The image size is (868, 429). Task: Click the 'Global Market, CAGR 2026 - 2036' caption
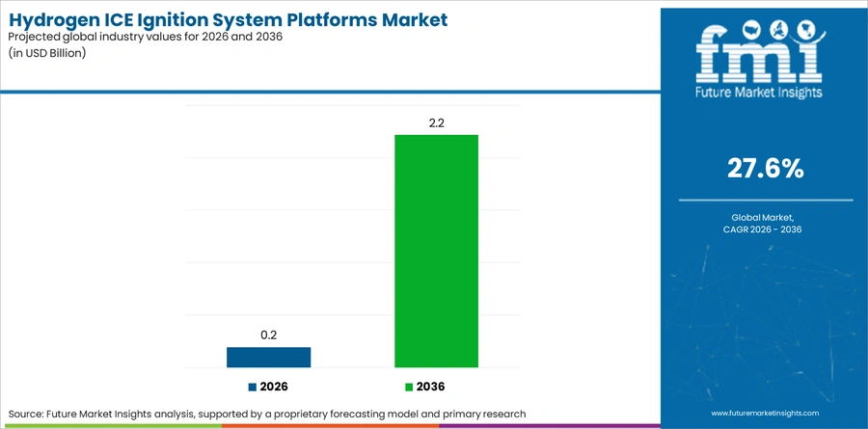pyautogui.click(x=765, y=225)
